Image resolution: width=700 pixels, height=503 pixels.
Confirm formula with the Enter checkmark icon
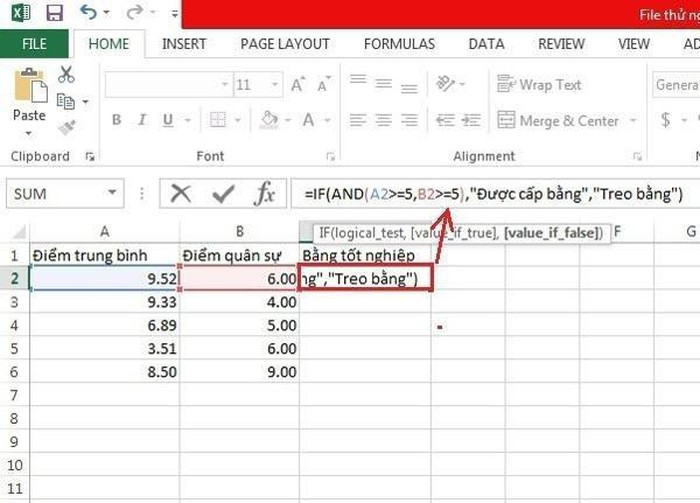click(223, 193)
